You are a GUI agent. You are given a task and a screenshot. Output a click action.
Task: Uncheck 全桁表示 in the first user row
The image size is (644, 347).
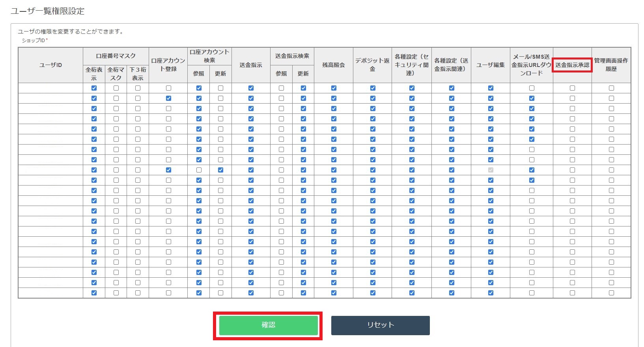94,88
